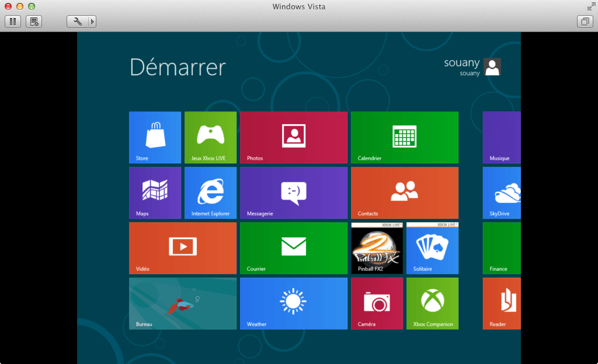Click the souany user account picture
Viewport: 598px width, 364px height.
pos(492,67)
